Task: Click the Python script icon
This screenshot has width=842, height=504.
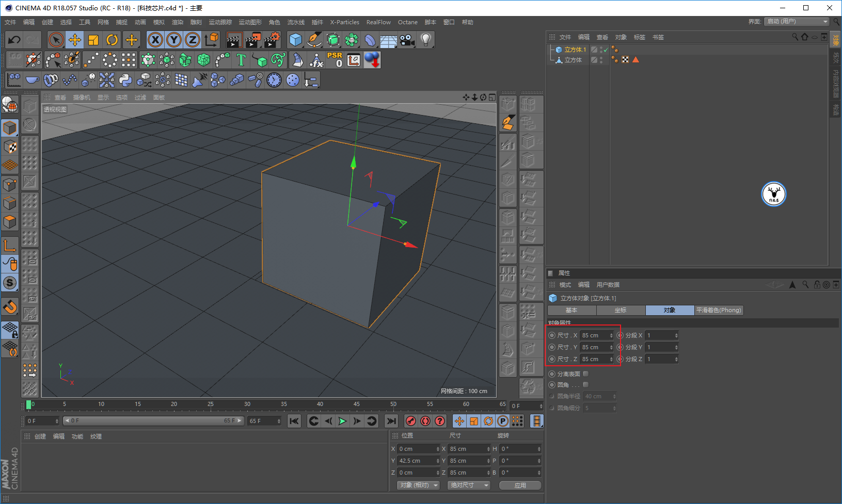Action: 125,80
